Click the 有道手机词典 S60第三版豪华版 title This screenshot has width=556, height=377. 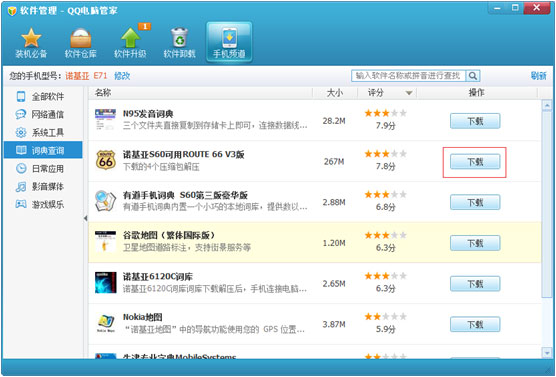(185, 195)
